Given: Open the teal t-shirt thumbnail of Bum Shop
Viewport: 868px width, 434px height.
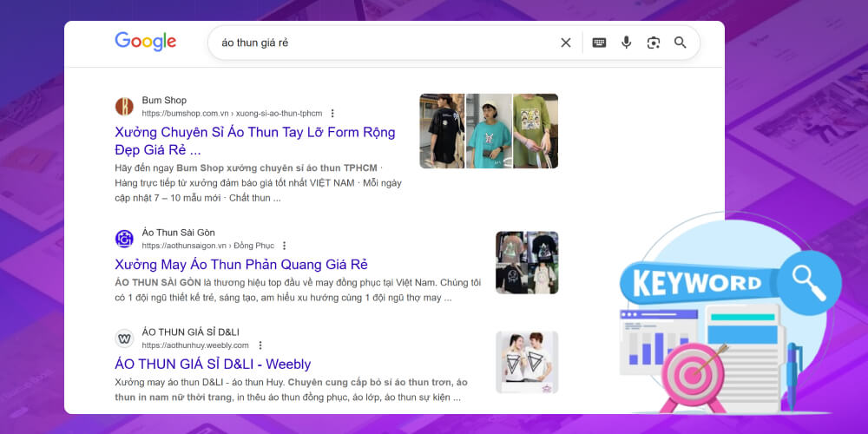Looking at the screenshot, I should point(489,131).
